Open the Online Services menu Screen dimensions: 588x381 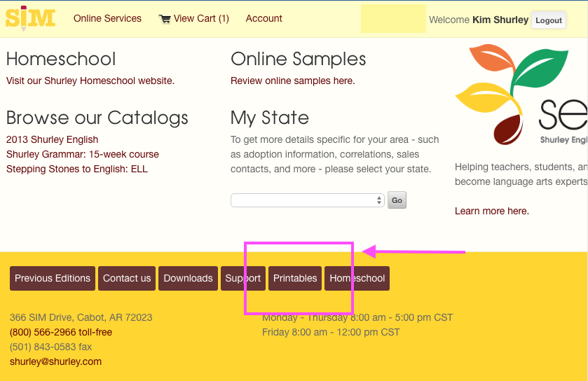coord(107,18)
